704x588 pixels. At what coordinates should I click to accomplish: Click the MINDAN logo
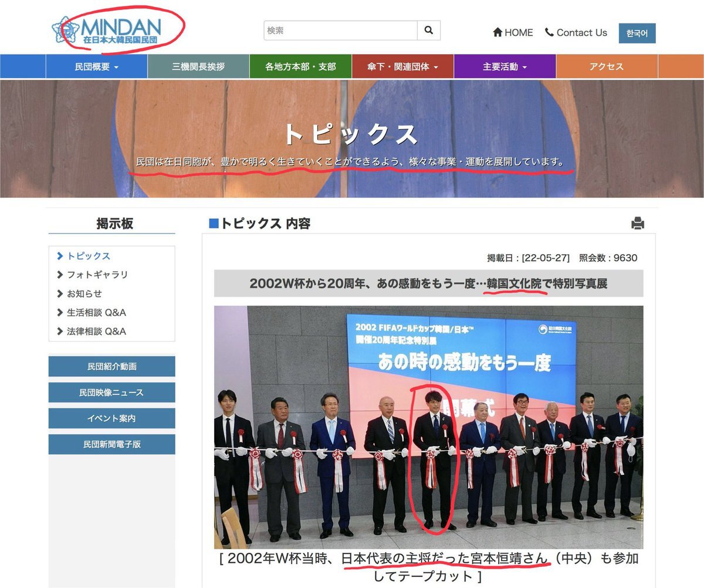point(106,31)
